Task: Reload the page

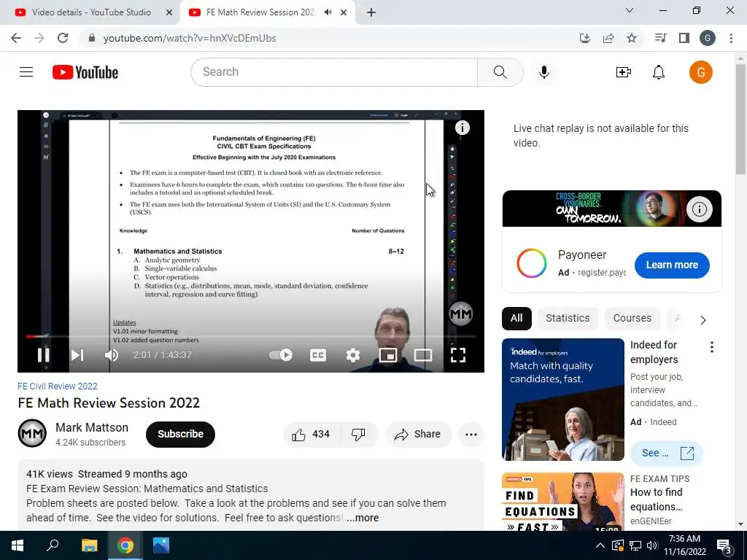Action: [x=63, y=38]
